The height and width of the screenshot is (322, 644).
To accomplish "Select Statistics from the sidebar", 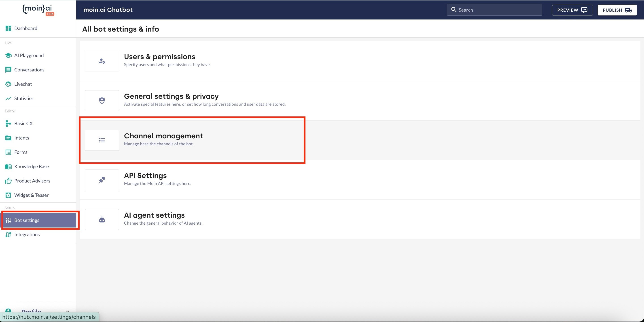I will click(38, 98).
